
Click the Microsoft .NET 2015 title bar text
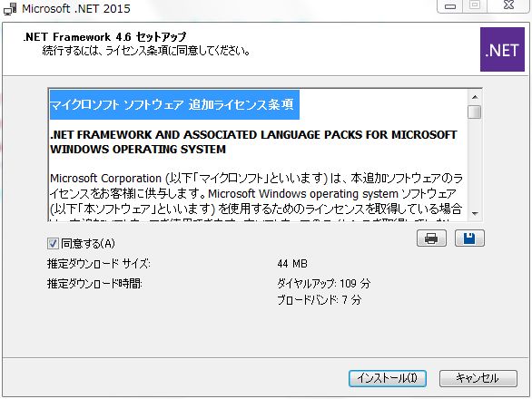click(76, 8)
